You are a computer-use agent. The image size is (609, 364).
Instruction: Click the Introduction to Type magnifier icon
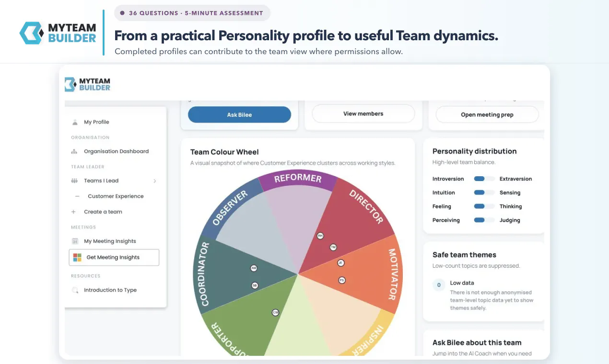75,290
